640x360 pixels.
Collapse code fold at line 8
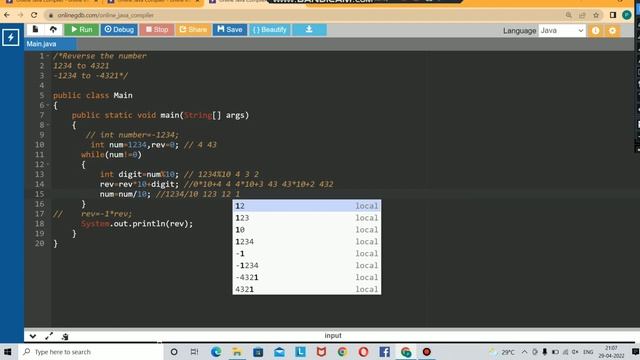48,125
